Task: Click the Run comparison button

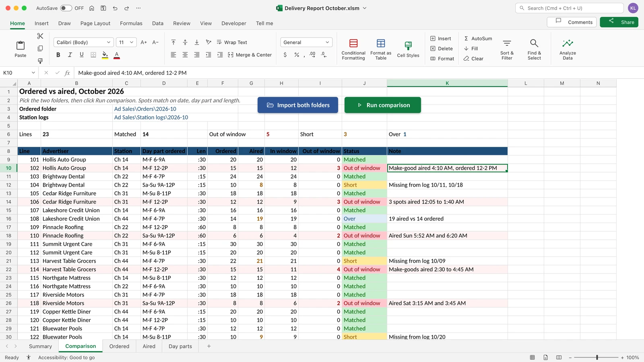Action: [383, 105]
